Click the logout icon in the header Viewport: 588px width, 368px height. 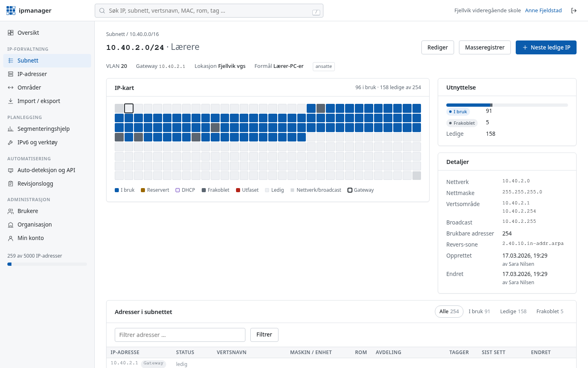(x=574, y=11)
